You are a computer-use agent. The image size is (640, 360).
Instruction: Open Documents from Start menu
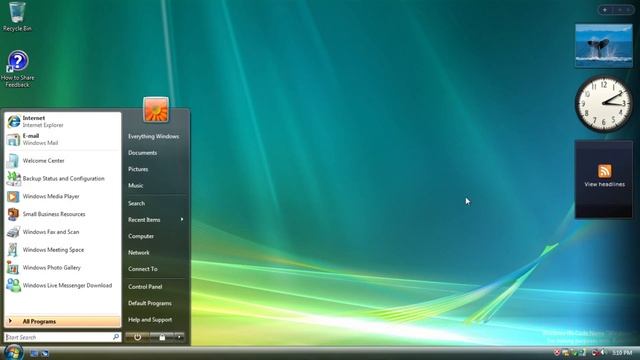pos(142,153)
